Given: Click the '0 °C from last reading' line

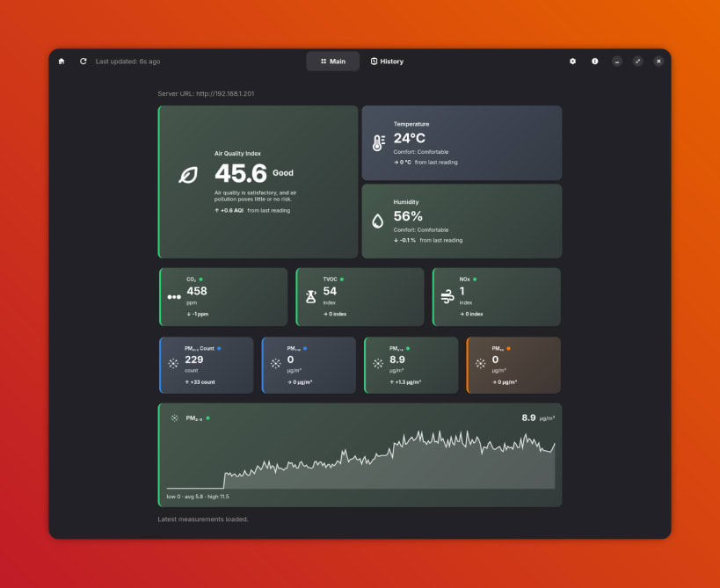Looking at the screenshot, I should pos(425,163).
